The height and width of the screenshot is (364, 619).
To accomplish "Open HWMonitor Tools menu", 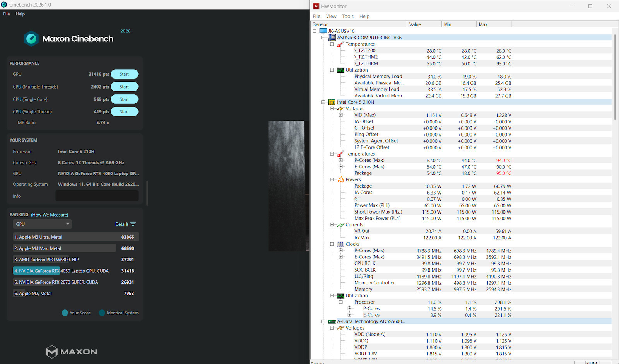I will pyautogui.click(x=348, y=16).
